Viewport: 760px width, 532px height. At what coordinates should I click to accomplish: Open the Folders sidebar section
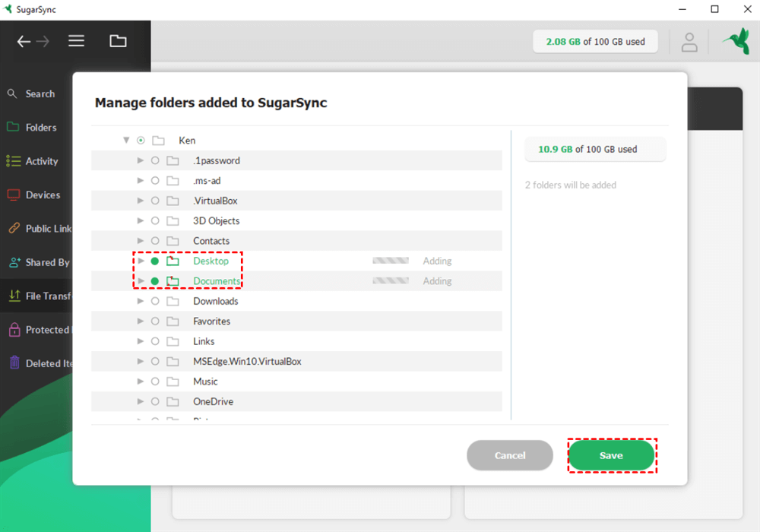tap(41, 128)
